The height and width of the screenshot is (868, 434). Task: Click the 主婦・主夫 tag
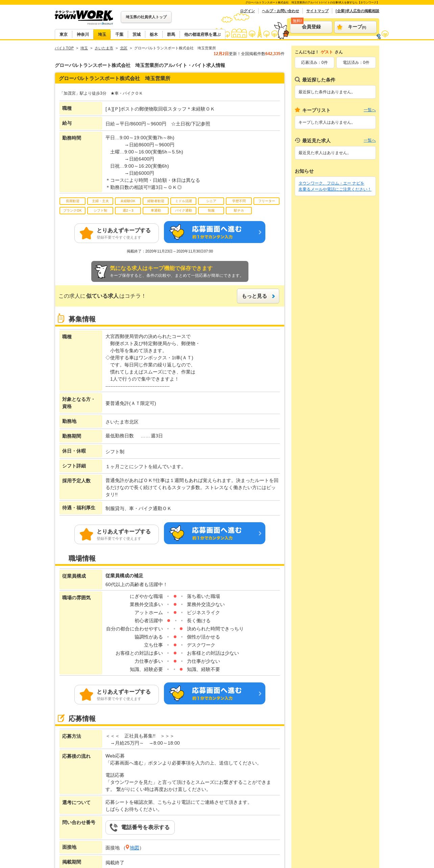pos(100,201)
